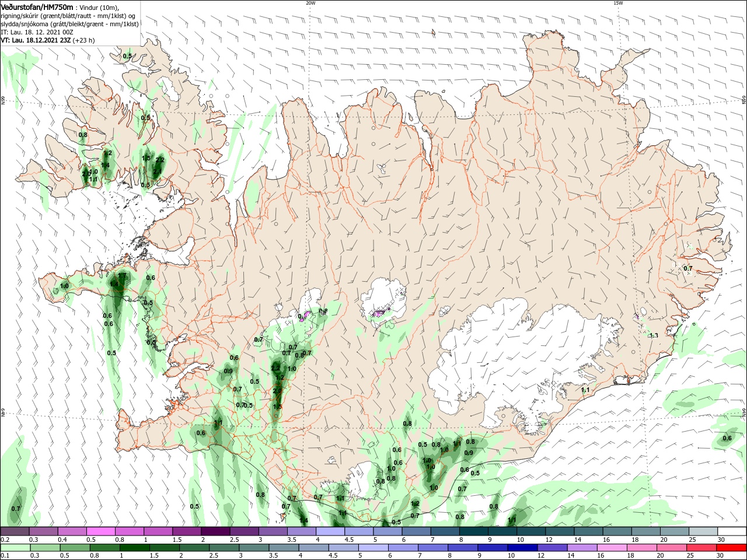Image resolution: width=747 pixels, height=560 pixels.
Task: Click the 0.7 value offshore bottom-left corner
Action: click(x=16, y=509)
